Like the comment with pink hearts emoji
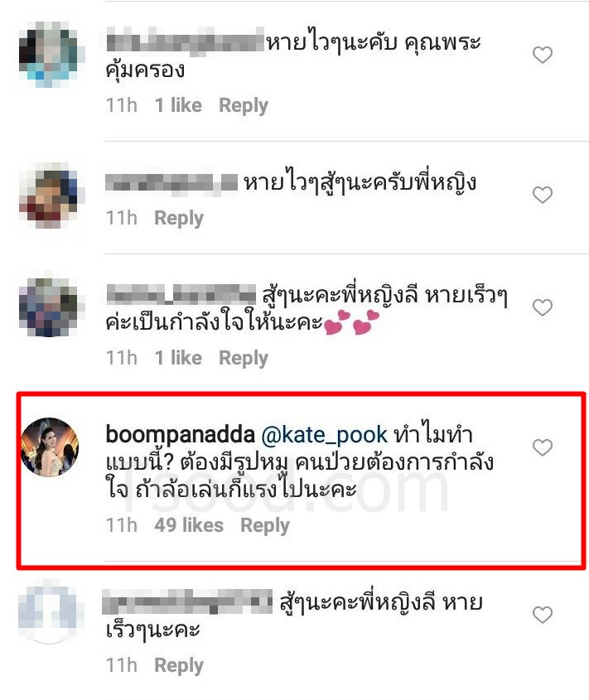The height and width of the screenshot is (700, 589). [542, 307]
